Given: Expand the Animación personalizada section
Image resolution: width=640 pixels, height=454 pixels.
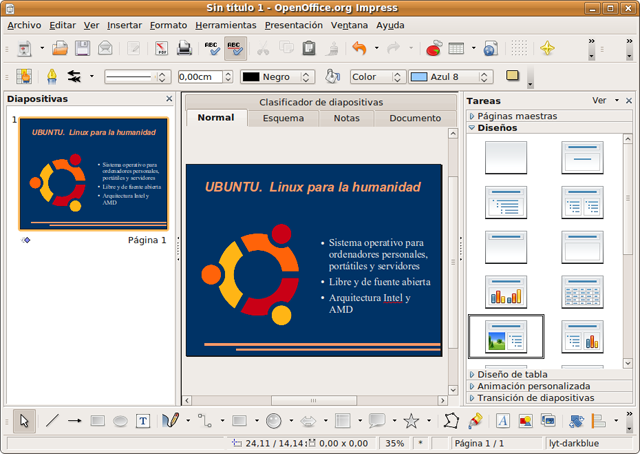Looking at the screenshot, I should click(x=533, y=385).
